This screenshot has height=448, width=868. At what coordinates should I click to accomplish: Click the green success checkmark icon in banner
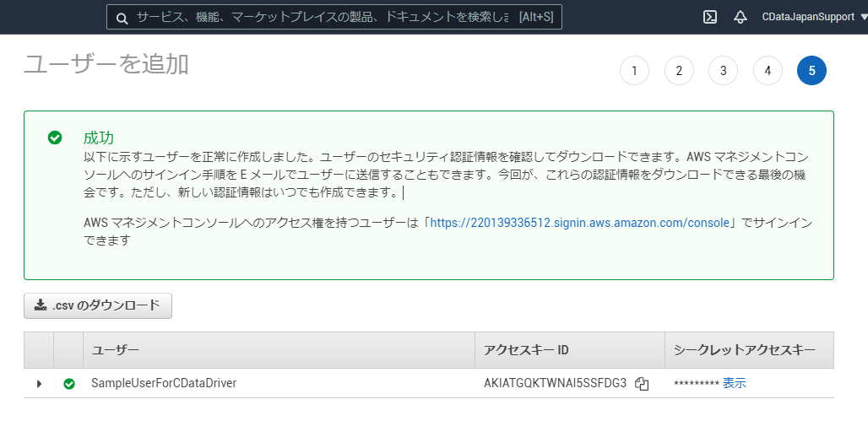pos(55,138)
